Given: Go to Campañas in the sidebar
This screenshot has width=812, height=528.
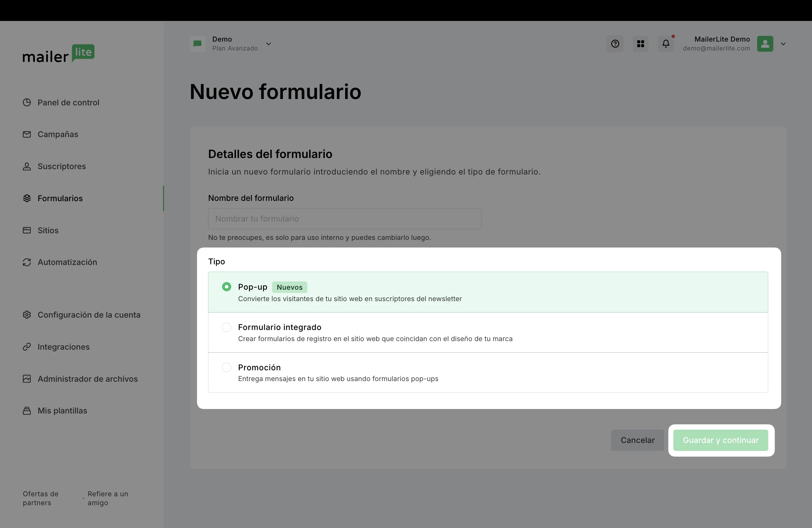Looking at the screenshot, I should click(x=58, y=135).
